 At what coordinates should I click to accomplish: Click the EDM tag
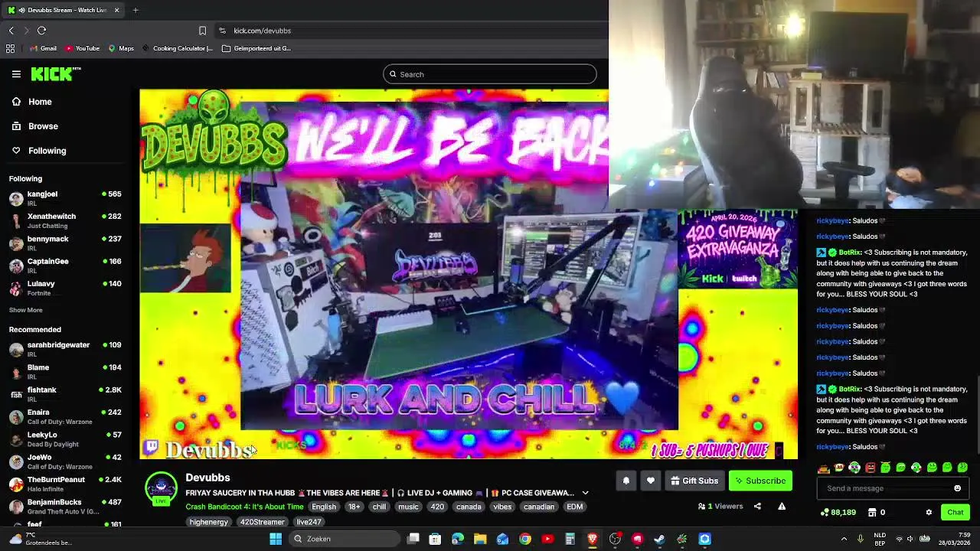[575, 507]
